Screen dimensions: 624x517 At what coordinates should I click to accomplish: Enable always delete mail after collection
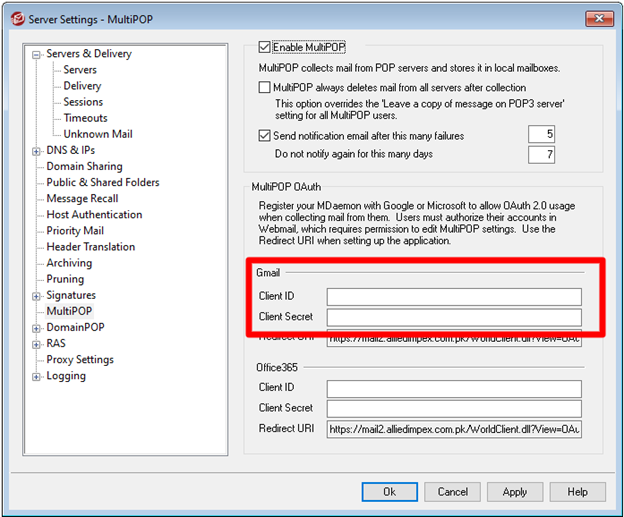tap(265, 88)
